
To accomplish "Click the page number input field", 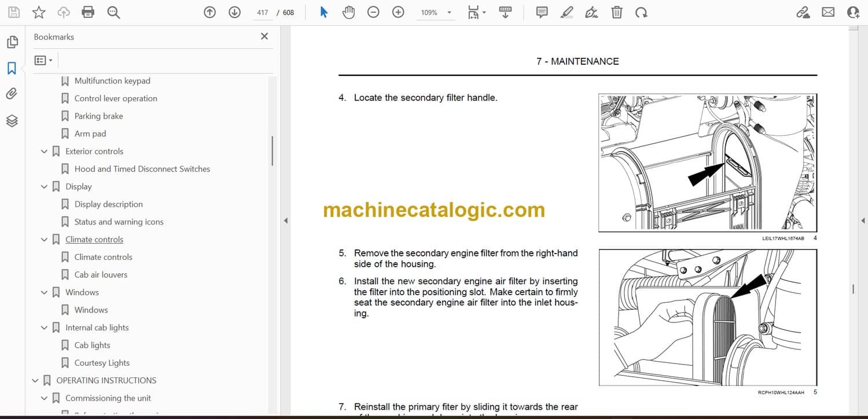I will (263, 12).
